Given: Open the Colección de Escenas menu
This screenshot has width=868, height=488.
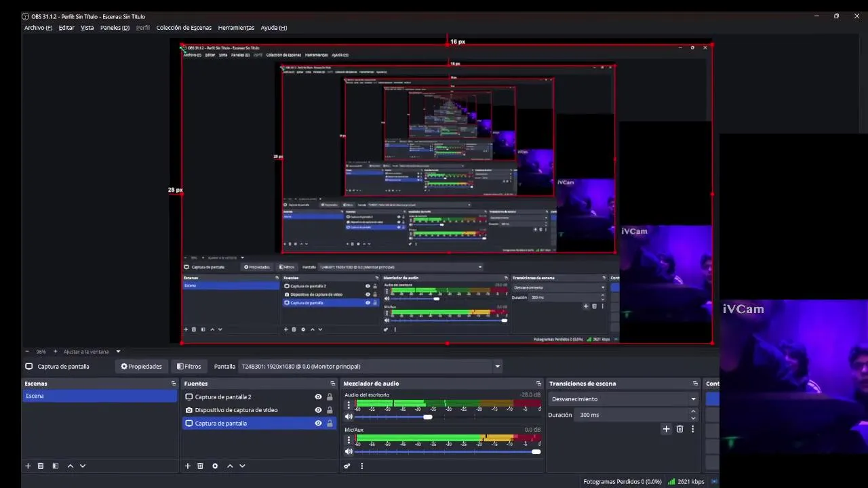Looking at the screenshot, I should tap(184, 28).
